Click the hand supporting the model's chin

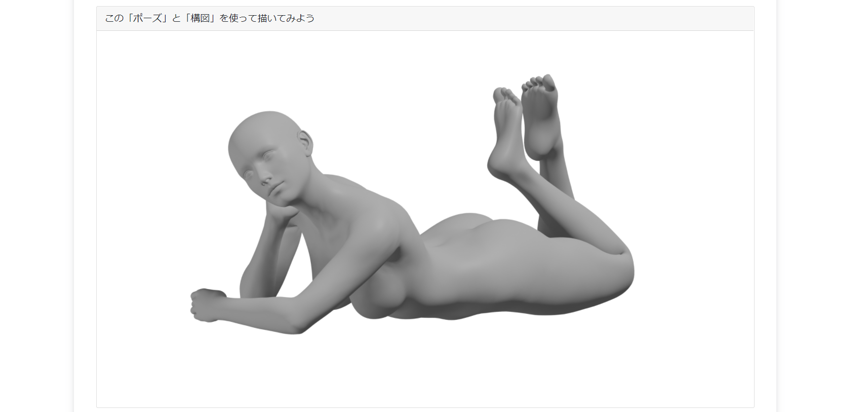pyautogui.click(x=282, y=215)
